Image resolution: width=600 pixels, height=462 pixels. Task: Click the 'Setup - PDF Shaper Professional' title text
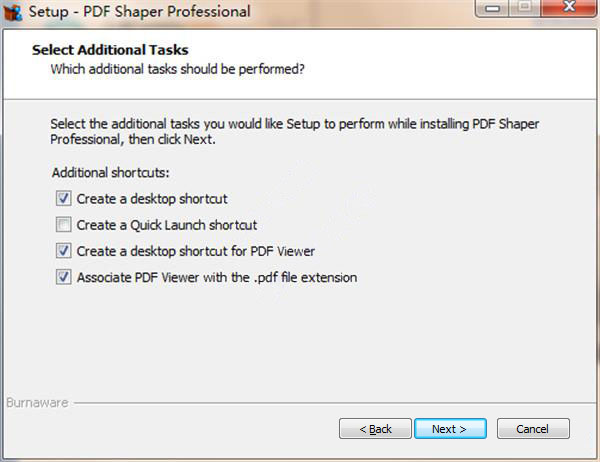pos(138,13)
